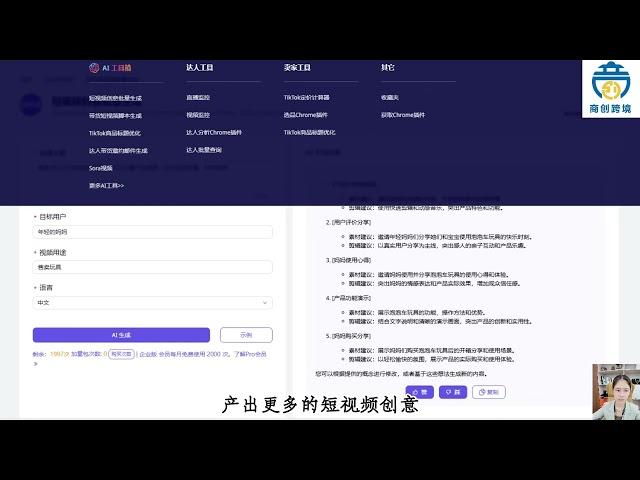The width and height of the screenshot is (640, 480).
Task: Click the thumbs-down dislike button
Action: 453,392
